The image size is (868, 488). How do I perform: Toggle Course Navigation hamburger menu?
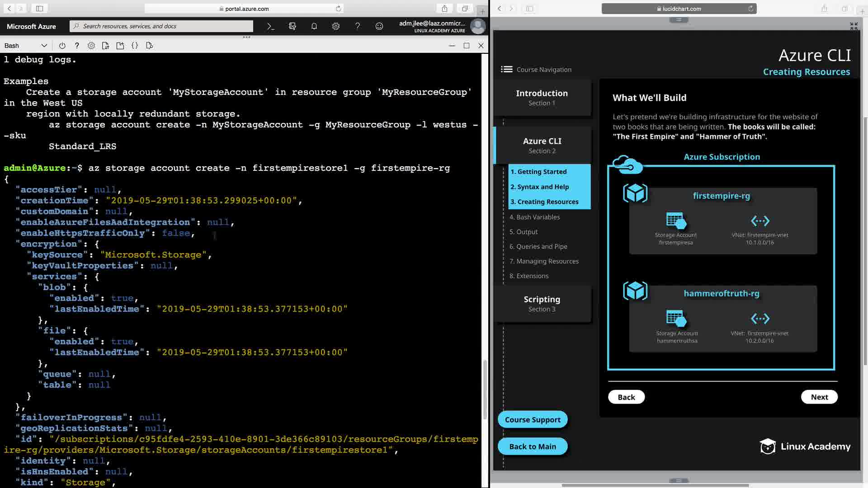pos(506,69)
